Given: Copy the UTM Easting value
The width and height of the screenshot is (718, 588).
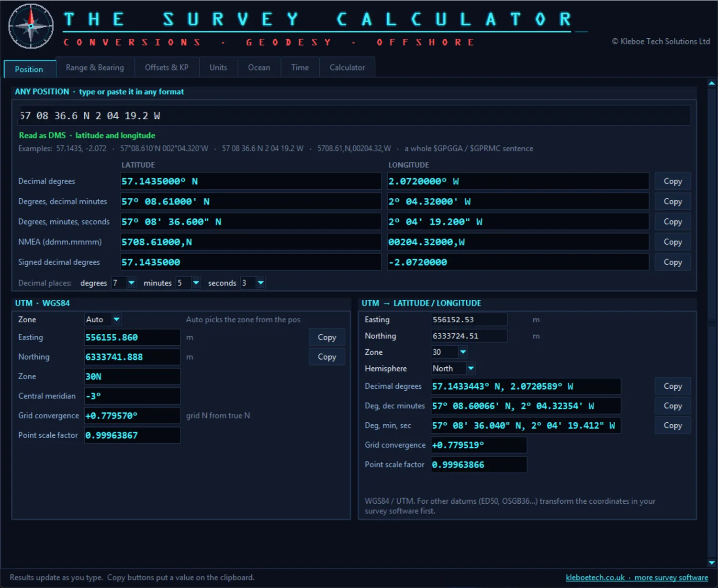Looking at the screenshot, I should (x=327, y=337).
